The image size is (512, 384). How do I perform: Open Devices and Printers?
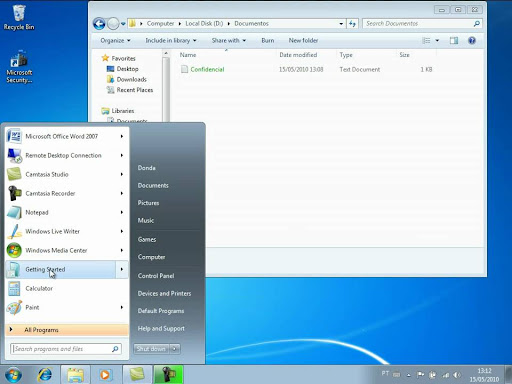[x=164, y=293]
